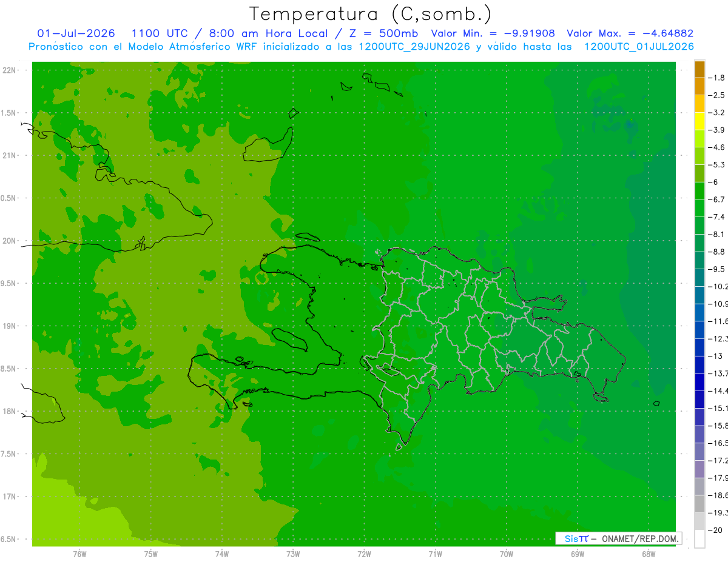Click the '75W' longitude axis label
Screen dimensions: 728x562
coord(151,554)
